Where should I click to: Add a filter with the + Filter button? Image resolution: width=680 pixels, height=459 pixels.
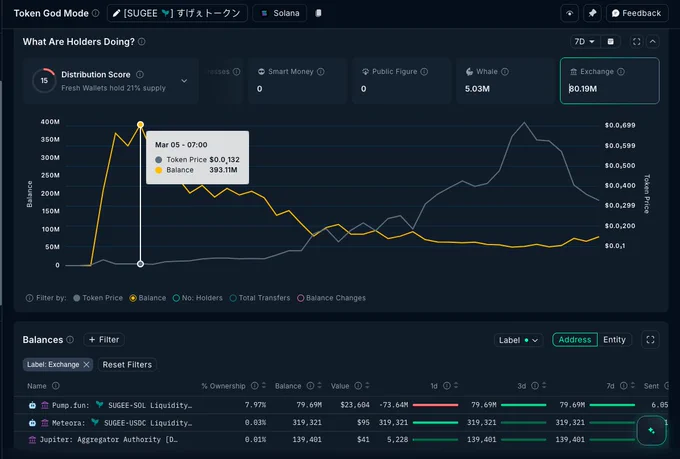(x=104, y=340)
